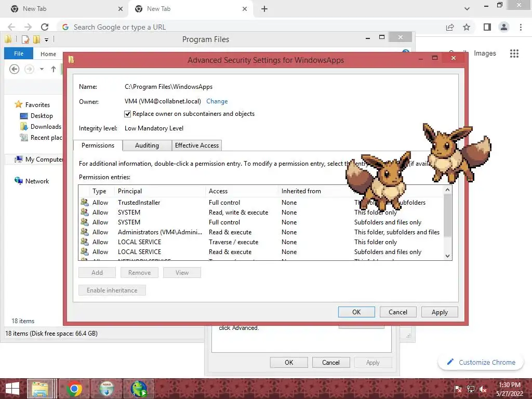Switch to the Auditing tab

[147, 145]
